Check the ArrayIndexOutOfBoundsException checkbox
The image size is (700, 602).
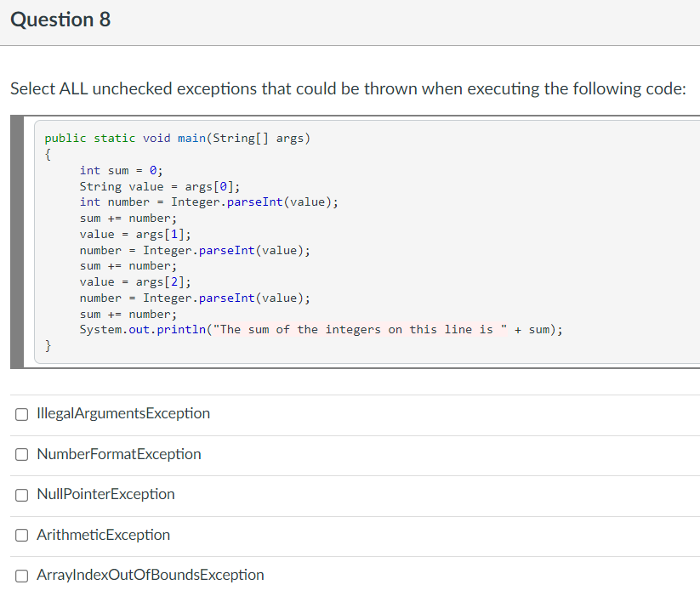[21, 576]
